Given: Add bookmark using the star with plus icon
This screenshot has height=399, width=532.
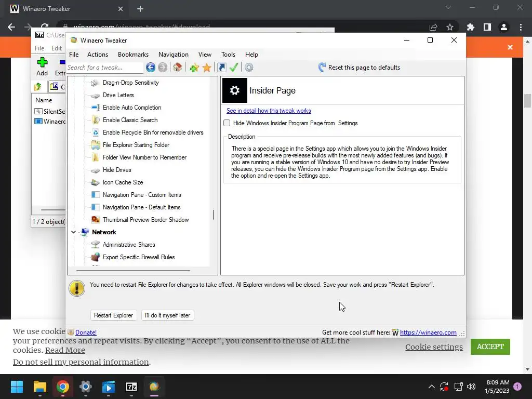Looking at the screenshot, I should click(x=194, y=68).
